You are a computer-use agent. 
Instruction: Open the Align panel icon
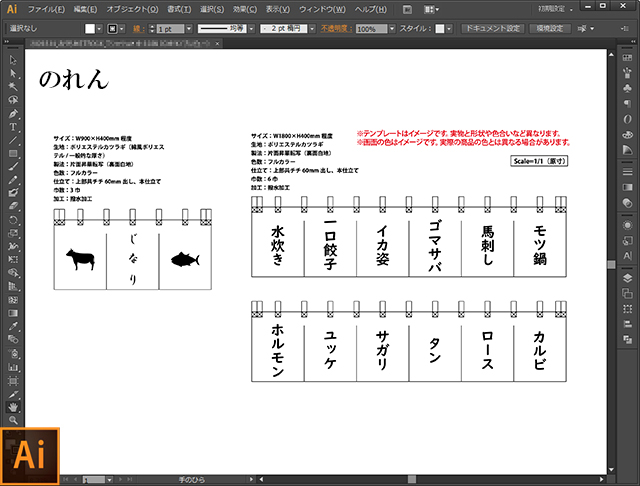coord(627,324)
